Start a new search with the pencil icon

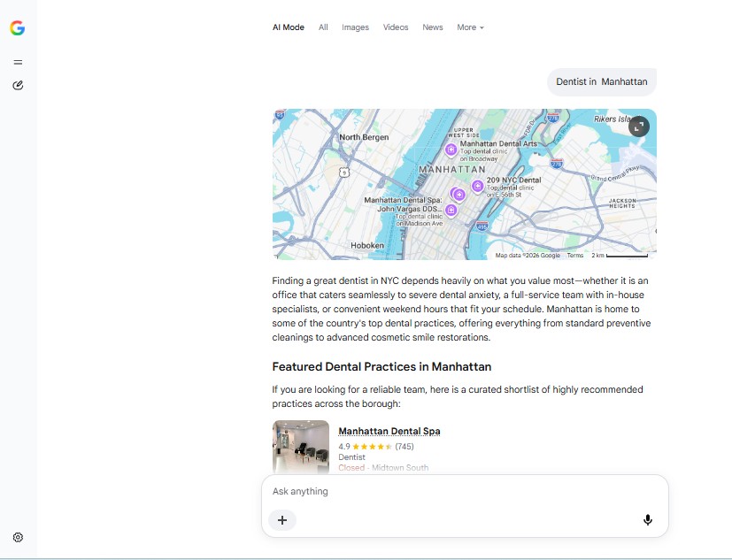18,86
